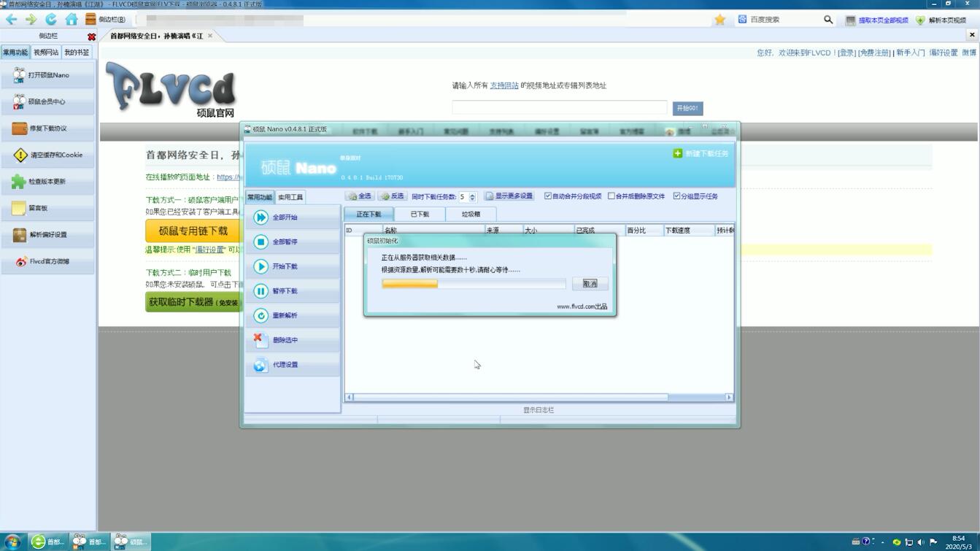
Task: Click the FLVCD 硕鼠官网 logo
Action: tap(171, 90)
